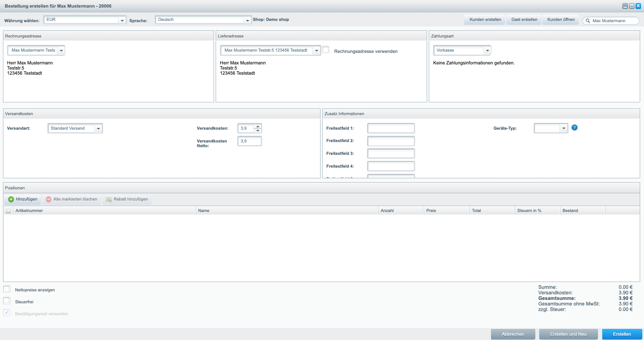Click the Gesamtsumme 3.90 € value

pos(625,298)
